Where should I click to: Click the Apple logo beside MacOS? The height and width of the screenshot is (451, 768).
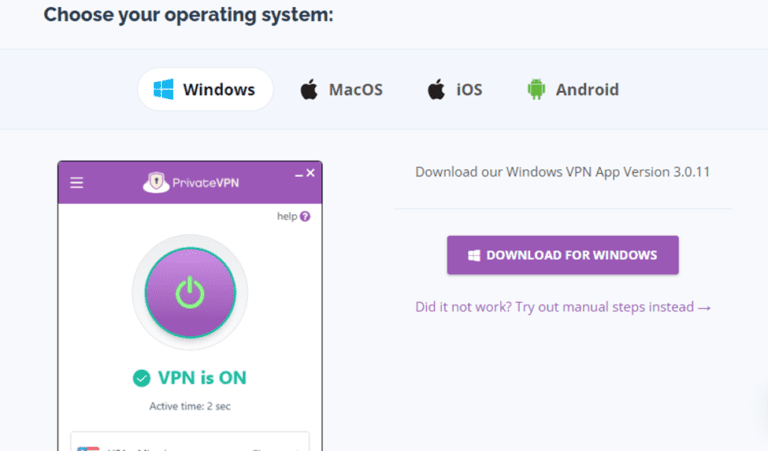tap(309, 90)
